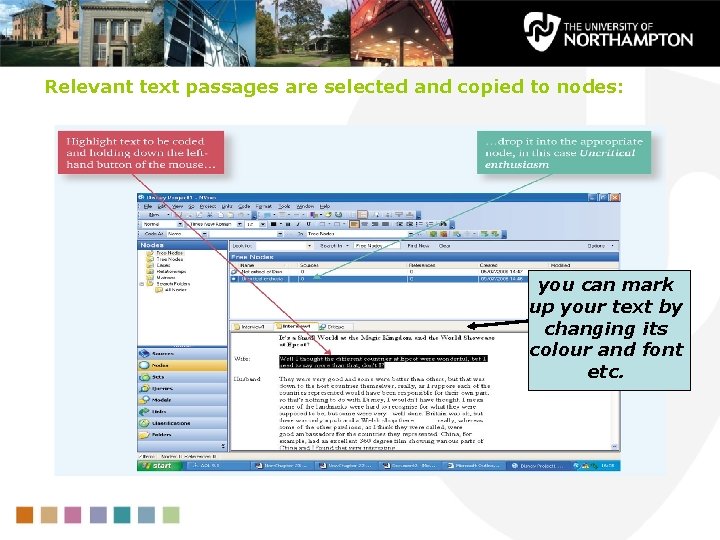Open the Sets navigation button
720x540 pixels.
tap(182, 377)
